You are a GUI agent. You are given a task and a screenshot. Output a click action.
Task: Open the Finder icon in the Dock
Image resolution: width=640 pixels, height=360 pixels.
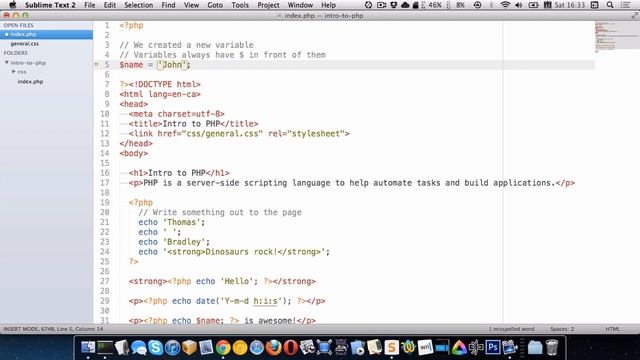(x=88, y=347)
